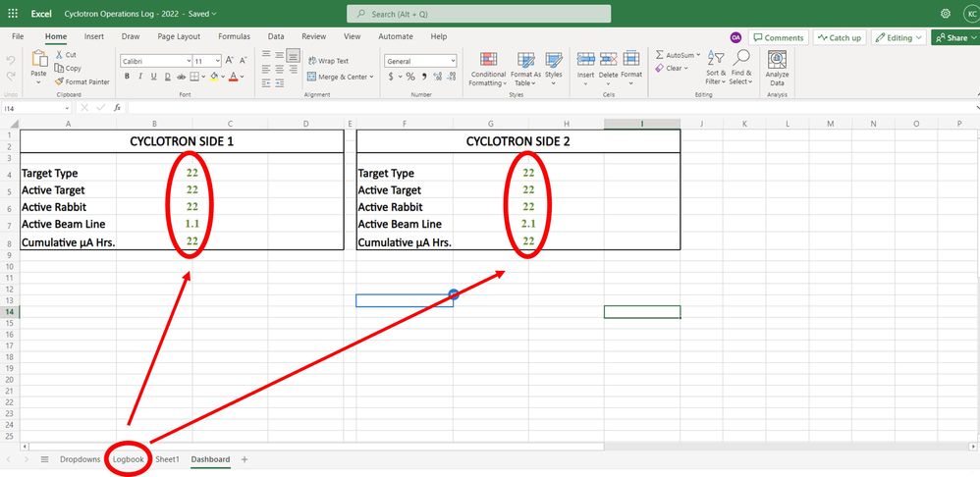Decrease font size with smaller A icon
The image size is (980, 477).
[243, 61]
